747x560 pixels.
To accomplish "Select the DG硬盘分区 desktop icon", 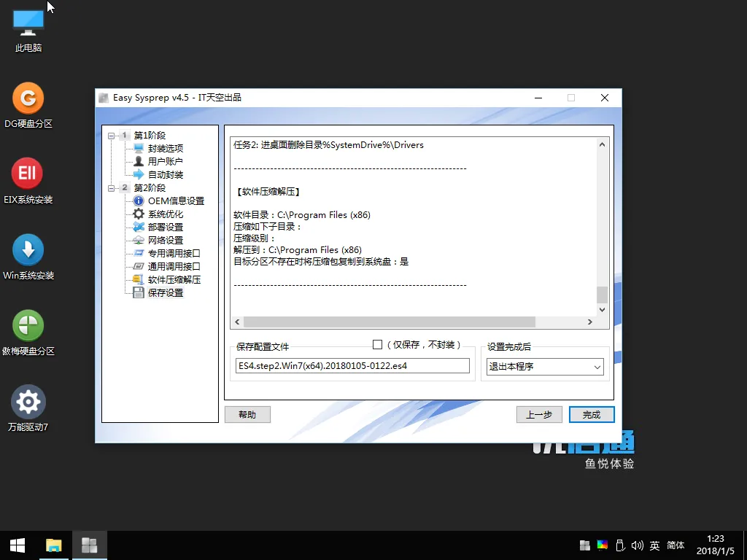I will [28, 105].
